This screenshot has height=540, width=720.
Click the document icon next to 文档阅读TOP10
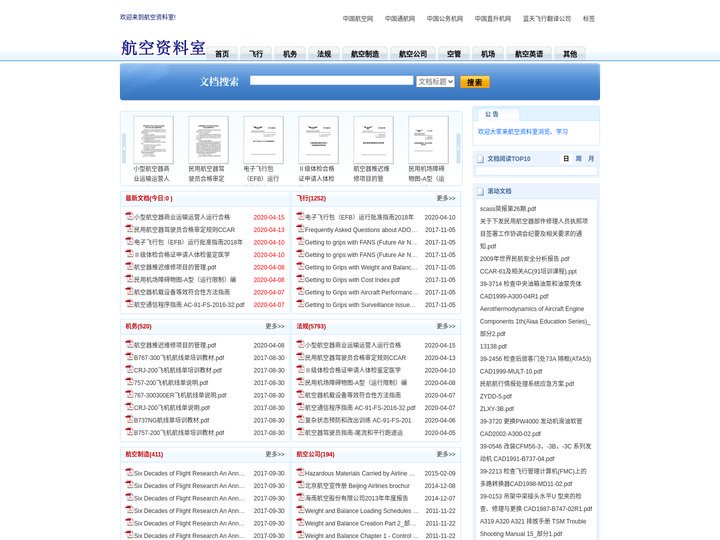click(480, 159)
